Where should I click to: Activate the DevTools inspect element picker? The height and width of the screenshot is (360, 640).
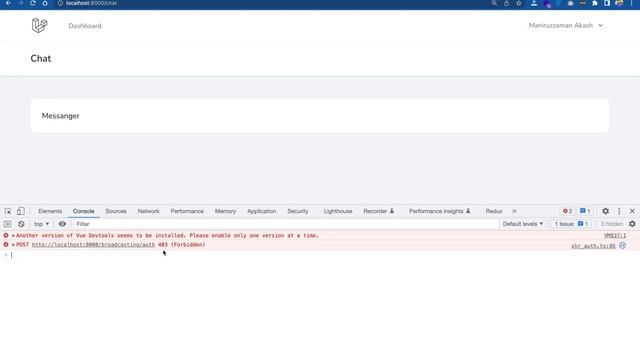(8, 211)
